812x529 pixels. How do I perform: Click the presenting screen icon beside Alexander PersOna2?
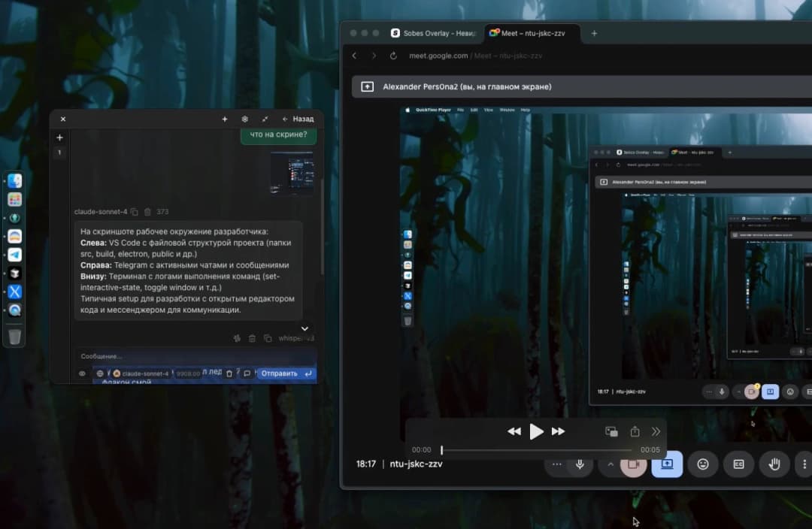coord(367,87)
